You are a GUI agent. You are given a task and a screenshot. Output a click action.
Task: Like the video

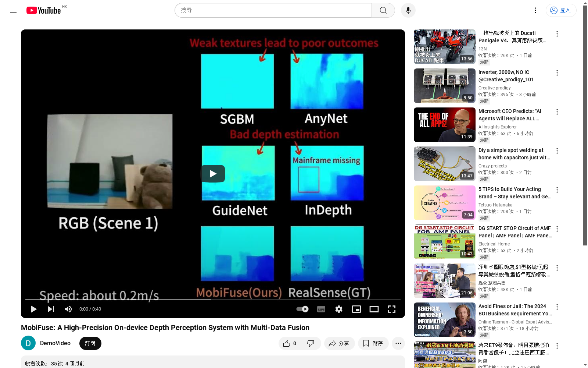(x=290, y=343)
